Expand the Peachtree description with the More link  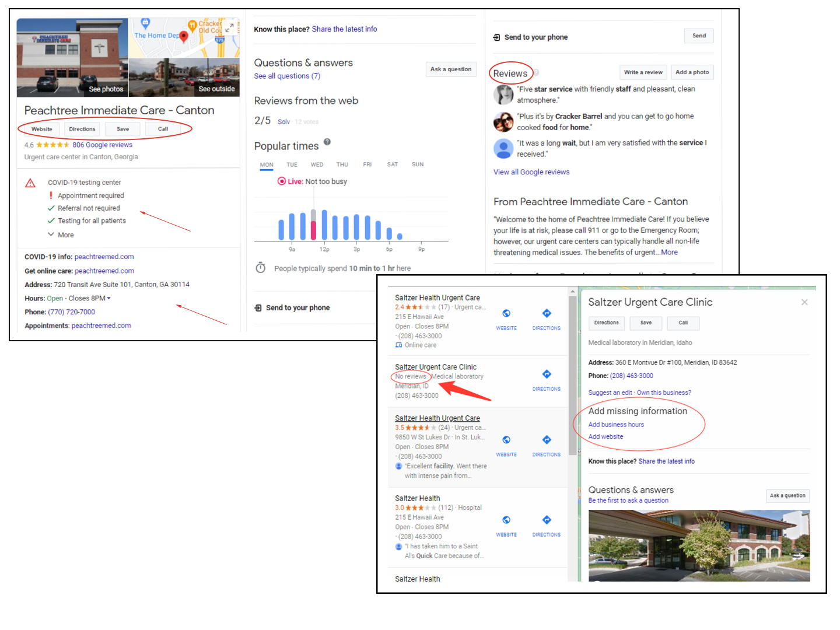669,253
